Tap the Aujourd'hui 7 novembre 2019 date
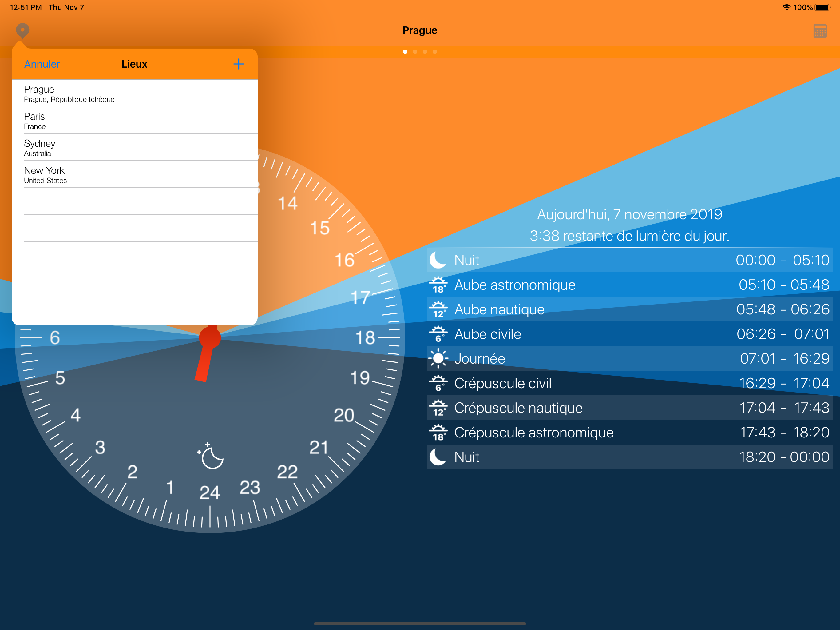Viewport: 840px width, 630px height. (629, 215)
